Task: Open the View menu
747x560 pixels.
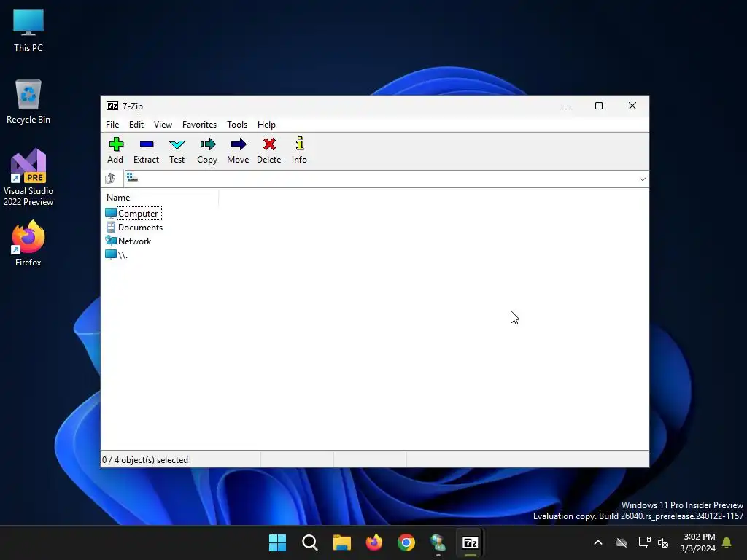Action: pos(163,124)
